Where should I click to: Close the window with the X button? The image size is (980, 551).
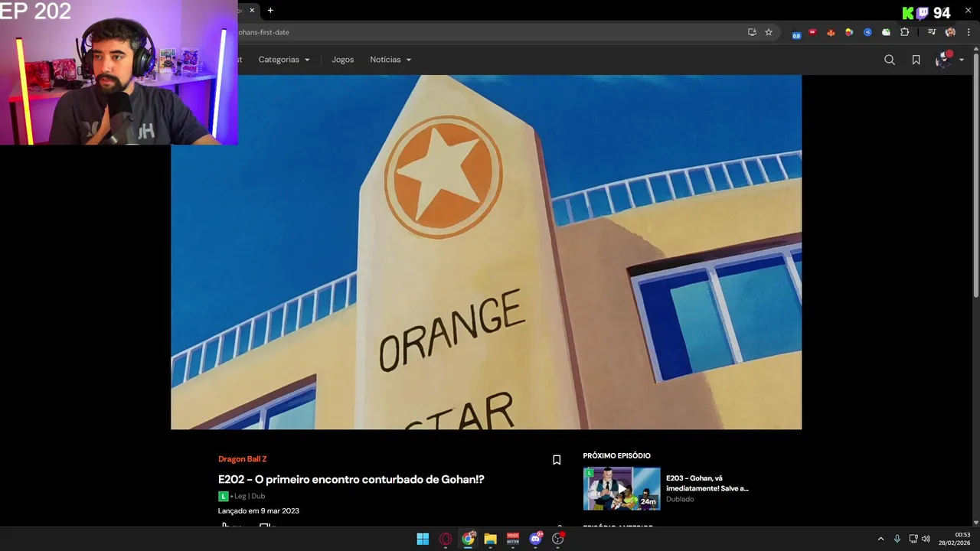pos(968,10)
